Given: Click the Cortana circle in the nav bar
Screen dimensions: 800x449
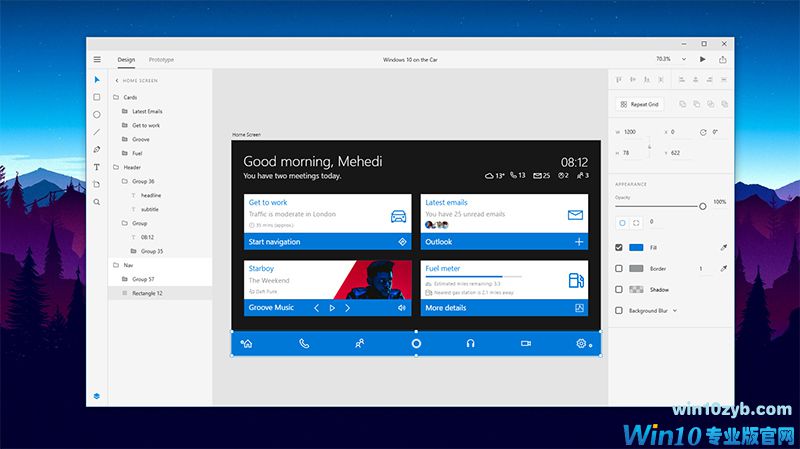Looking at the screenshot, I should (x=416, y=343).
